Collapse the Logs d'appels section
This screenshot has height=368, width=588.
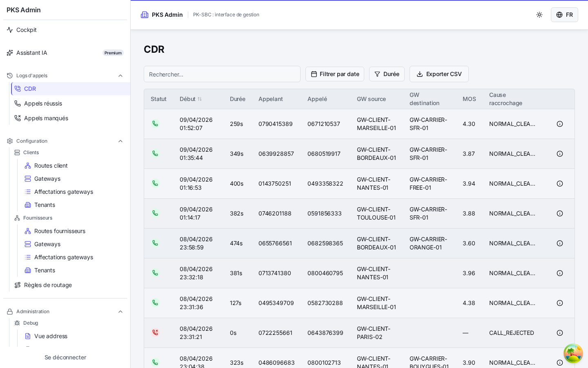120,76
